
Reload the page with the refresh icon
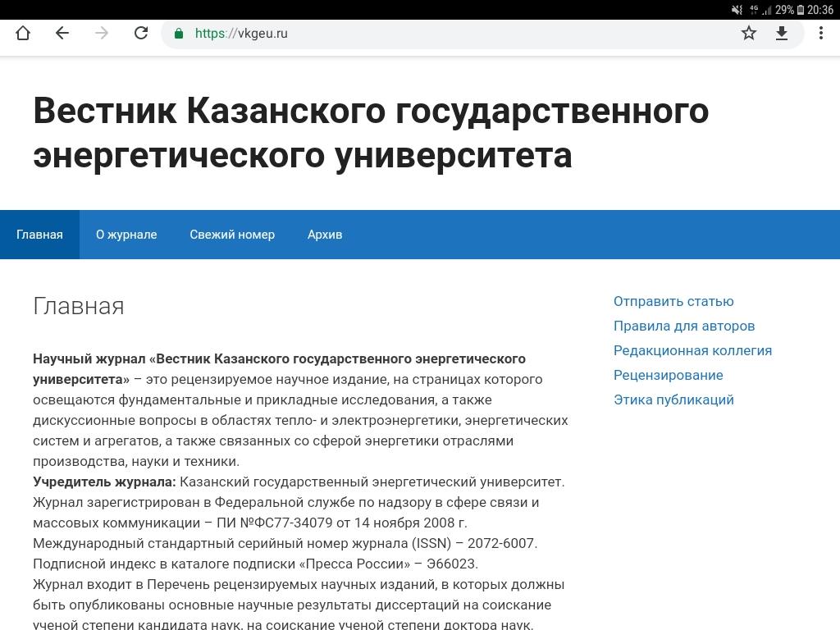[141, 34]
